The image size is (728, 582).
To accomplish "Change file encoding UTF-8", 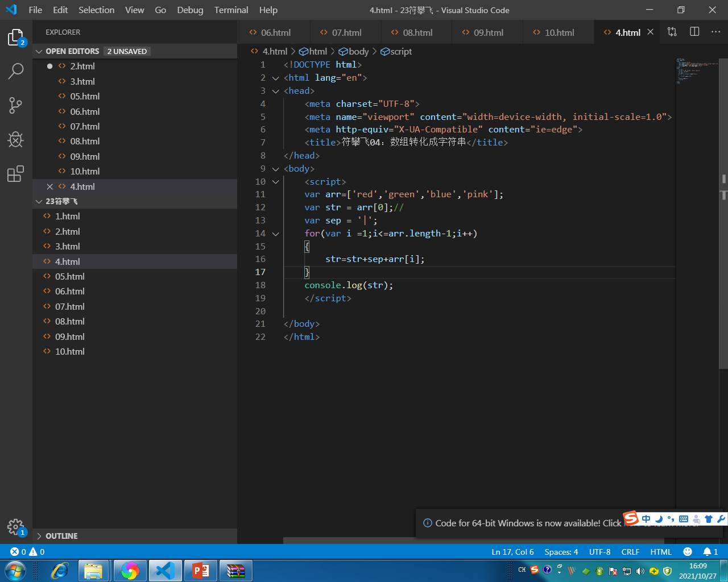I will point(599,552).
